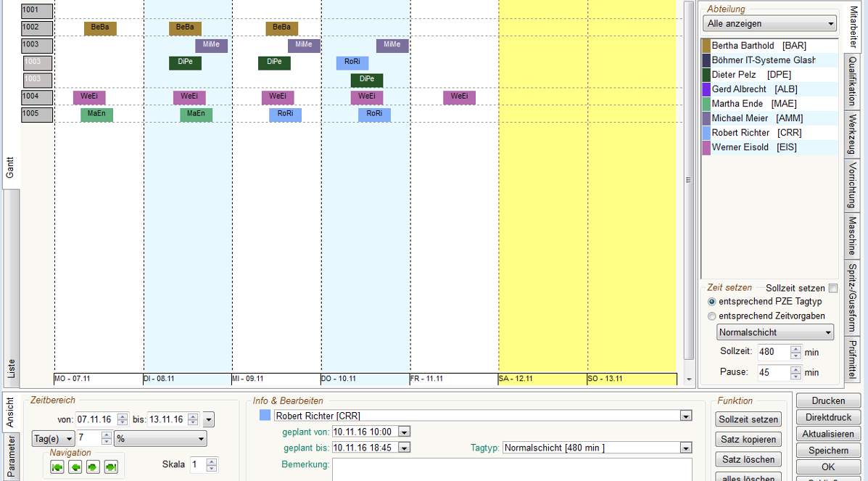
Task: Click the Satz kopieren button
Action: click(x=748, y=440)
